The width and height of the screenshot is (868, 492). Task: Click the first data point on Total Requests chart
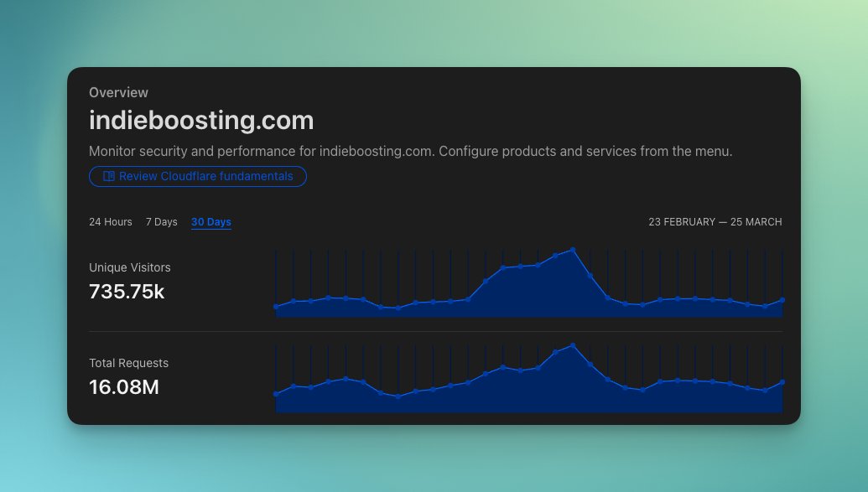[276, 394]
